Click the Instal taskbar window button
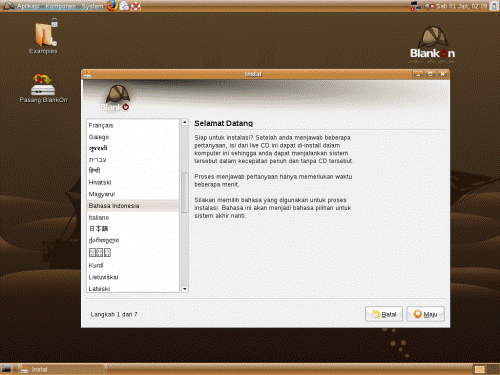The height and width of the screenshot is (375, 500). [x=62, y=369]
